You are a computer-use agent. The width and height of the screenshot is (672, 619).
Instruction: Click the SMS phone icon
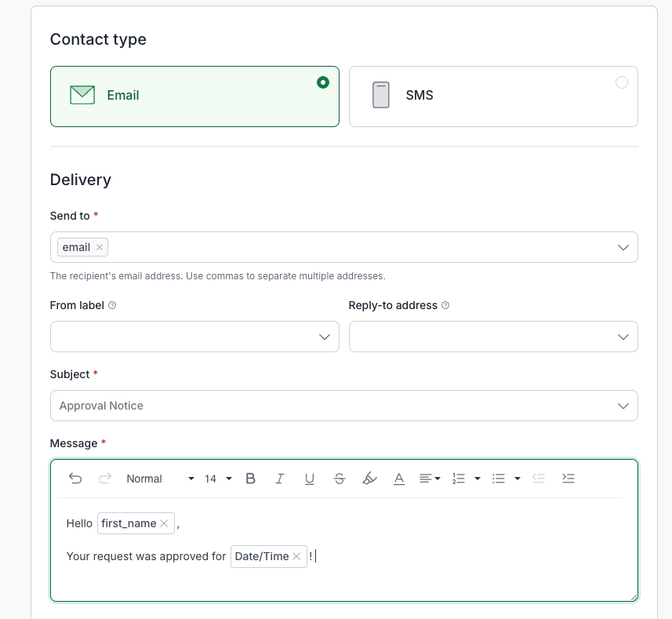click(x=381, y=95)
